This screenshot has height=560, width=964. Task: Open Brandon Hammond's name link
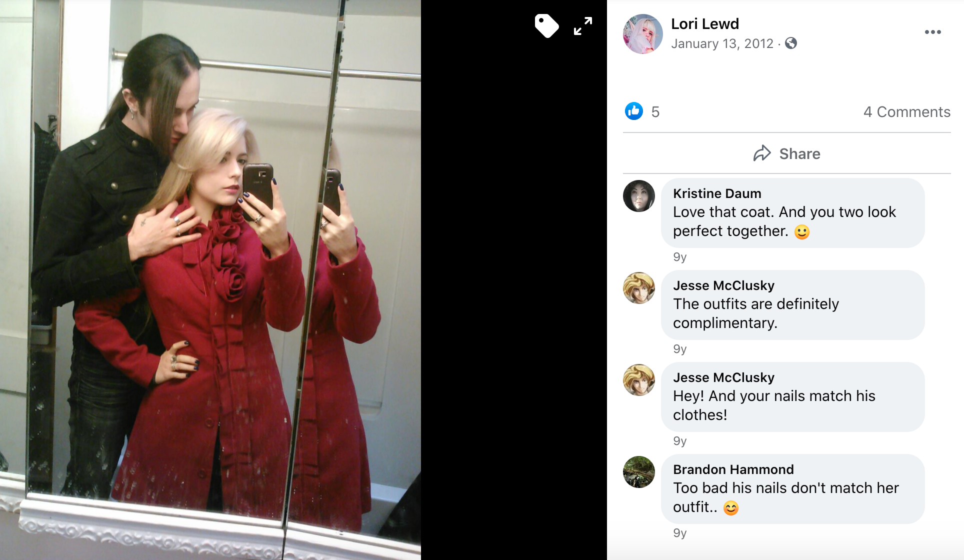(733, 469)
